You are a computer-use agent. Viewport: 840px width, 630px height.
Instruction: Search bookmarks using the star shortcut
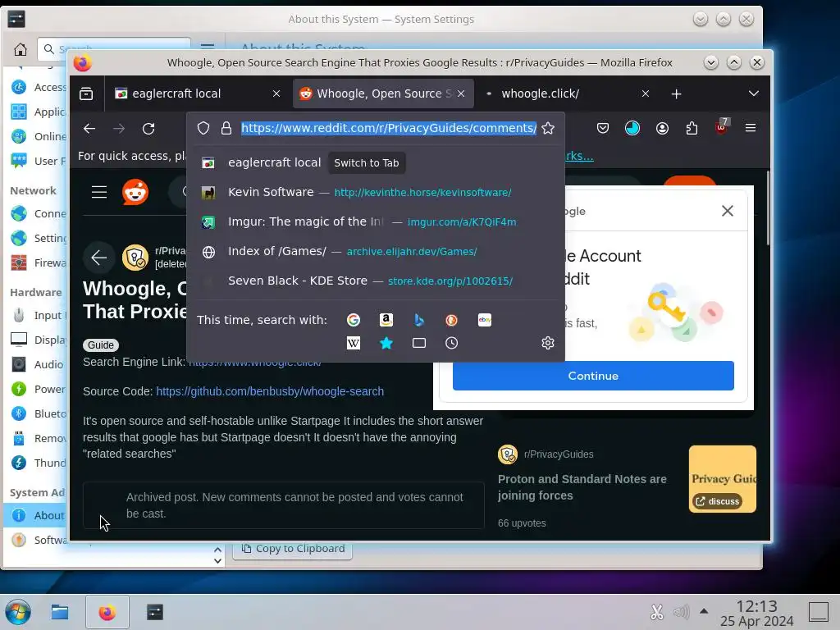[386, 343]
